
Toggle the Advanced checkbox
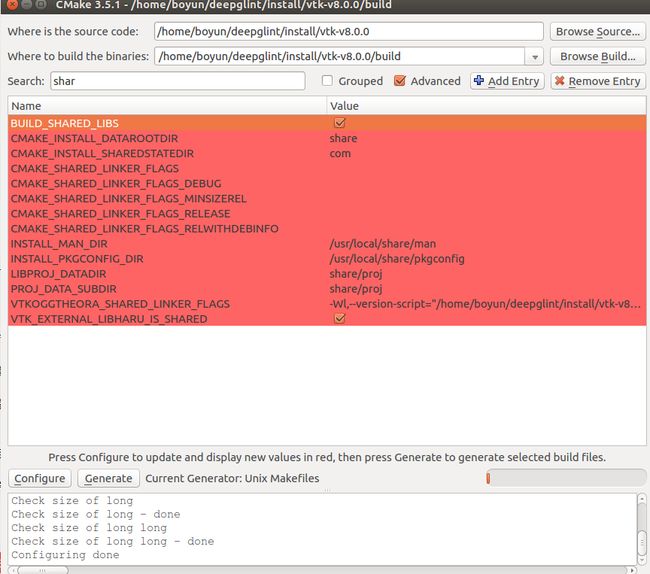click(x=400, y=80)
